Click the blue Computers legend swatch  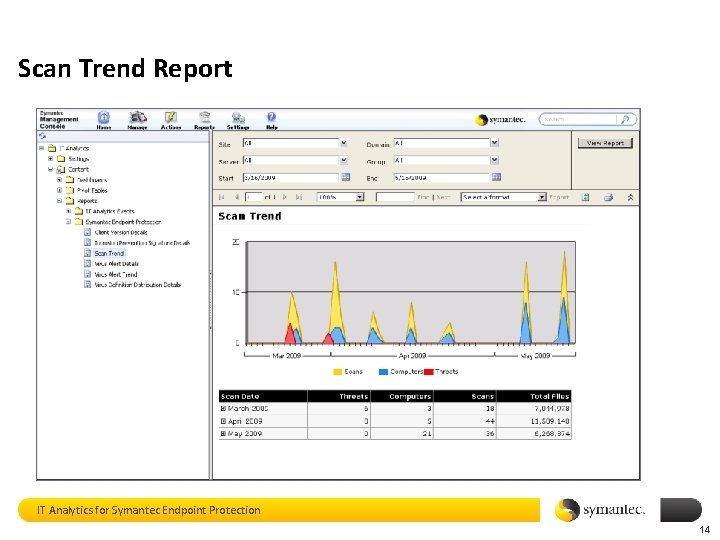[383, 372]
